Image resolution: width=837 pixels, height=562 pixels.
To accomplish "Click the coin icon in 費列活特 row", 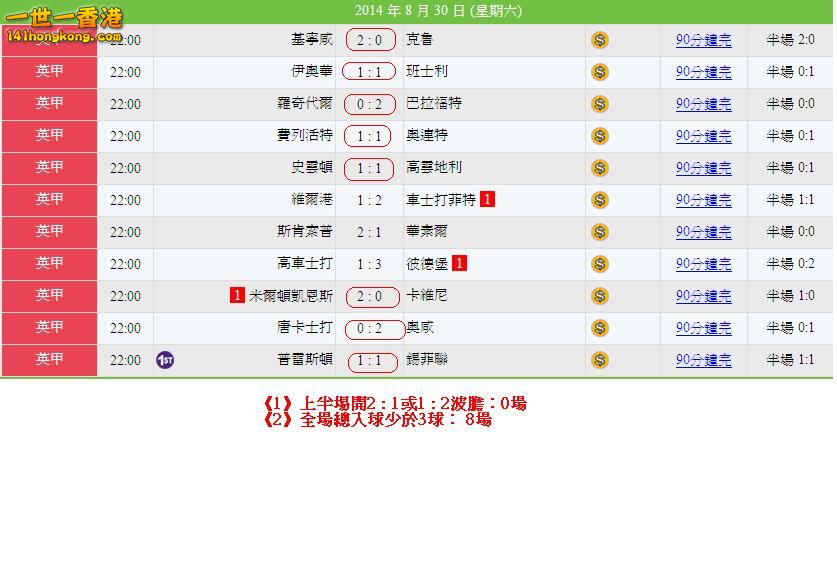I will 599,136.
